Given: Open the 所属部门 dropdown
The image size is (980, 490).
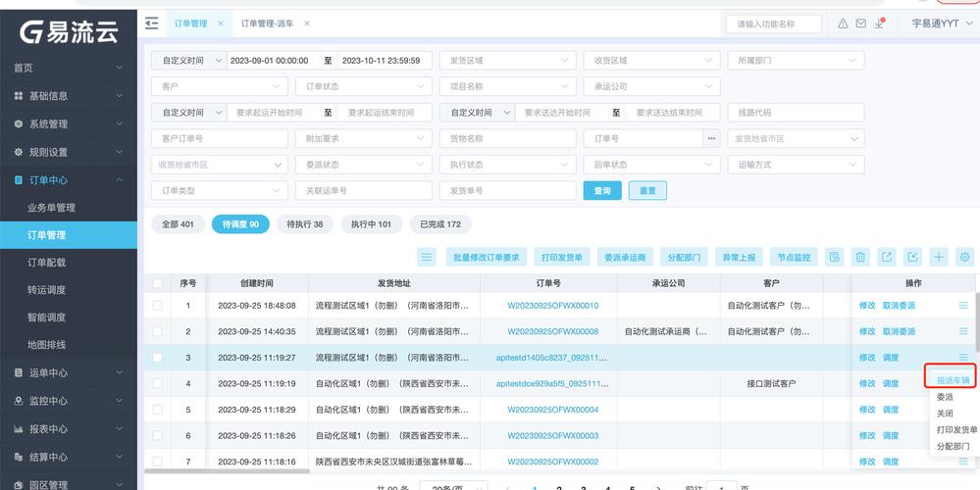Looking at the screenshot, I should point(797,61).
